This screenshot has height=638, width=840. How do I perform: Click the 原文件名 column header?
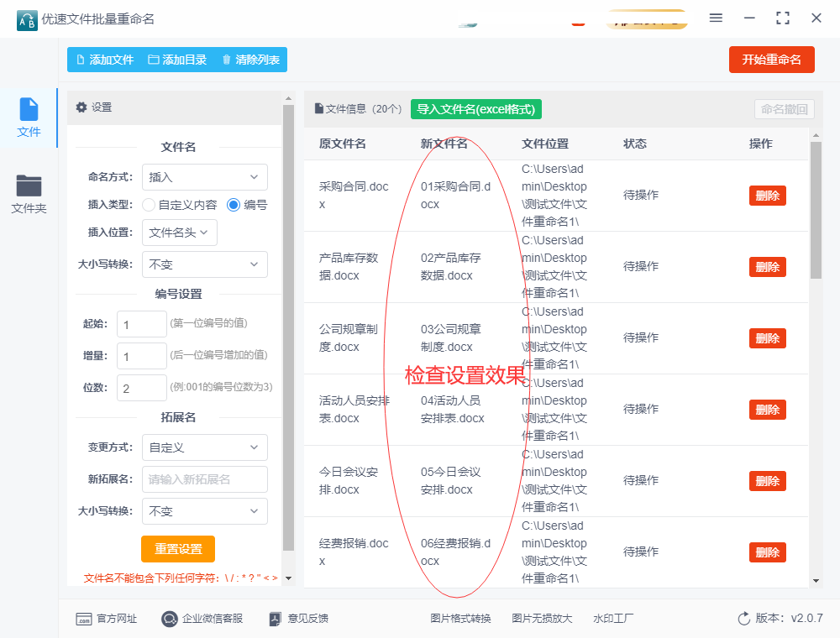(343, 144)
